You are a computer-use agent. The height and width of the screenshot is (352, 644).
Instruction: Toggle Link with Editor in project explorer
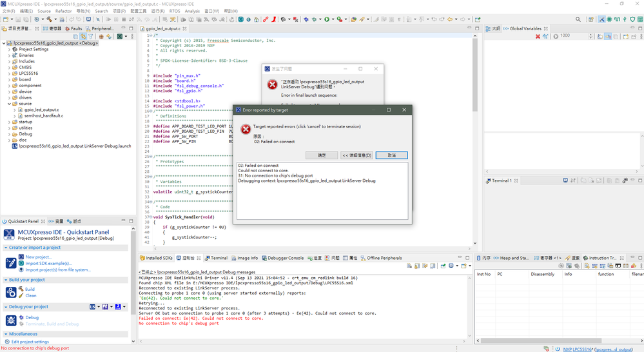point(83,37)
